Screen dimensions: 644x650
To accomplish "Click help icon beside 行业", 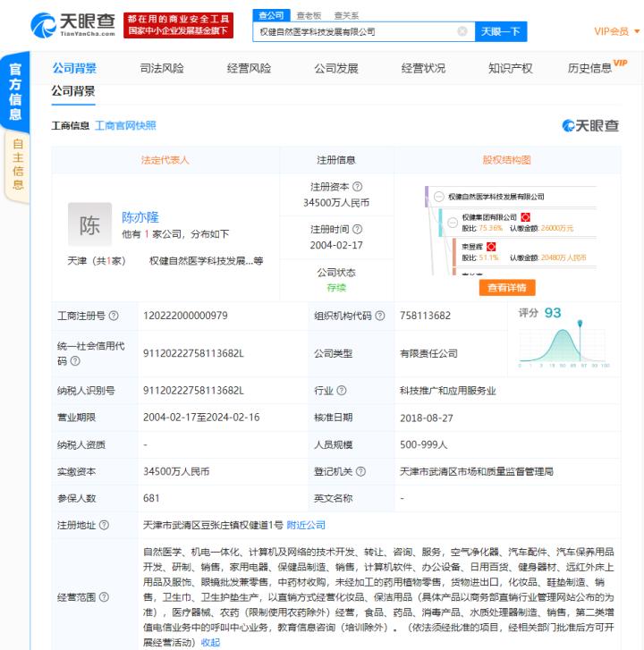I will point(342,390).
